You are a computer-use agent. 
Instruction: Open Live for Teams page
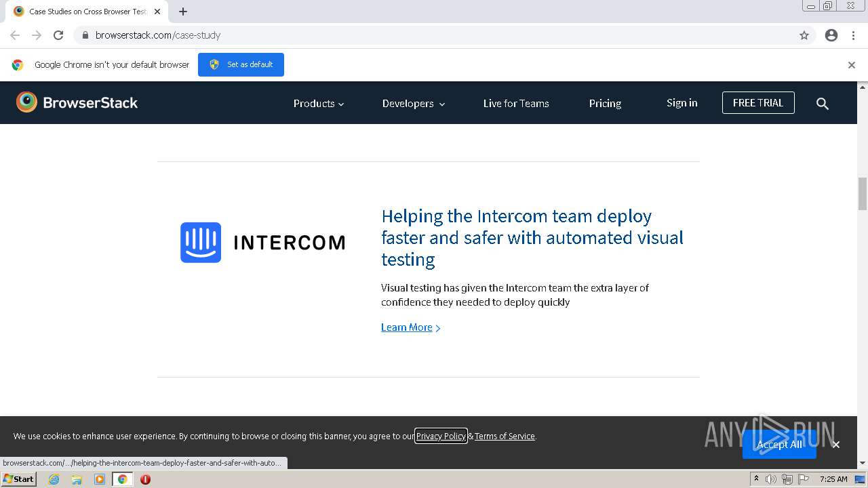516,104
